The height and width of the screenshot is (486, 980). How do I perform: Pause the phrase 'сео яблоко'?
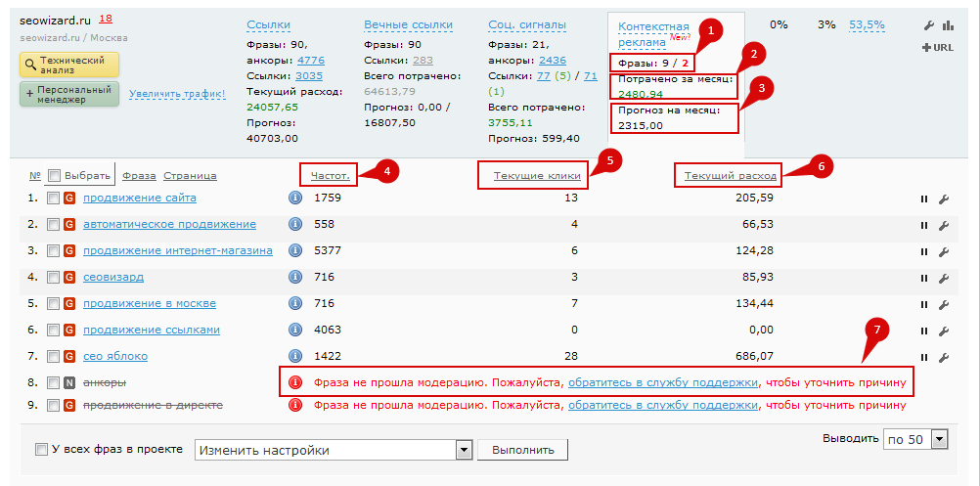[923, 357]
